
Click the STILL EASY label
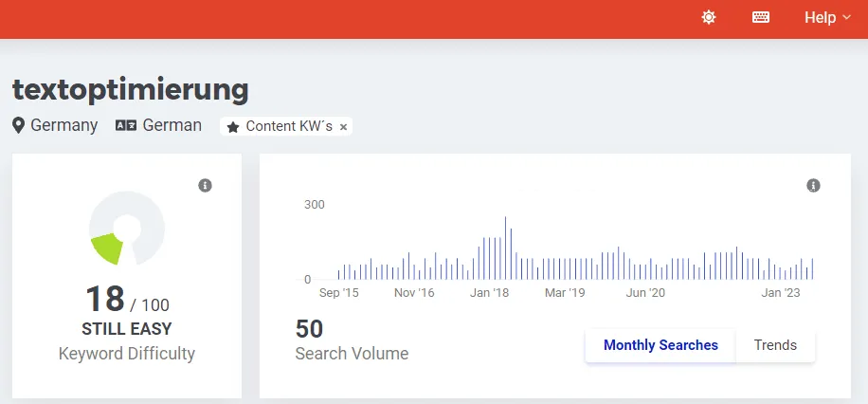pyautogui.click(x=127, y=329)
